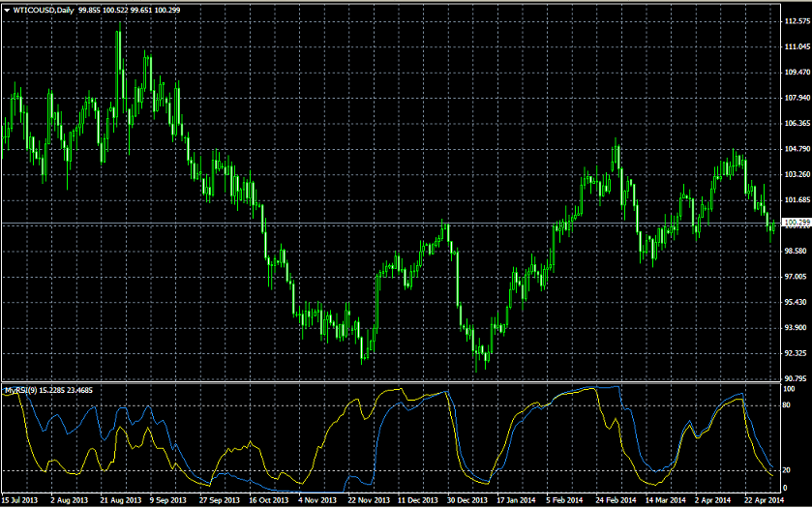812x508 pixels.
Task: Select the 97.005 price level label
Action: click(796, 277)
